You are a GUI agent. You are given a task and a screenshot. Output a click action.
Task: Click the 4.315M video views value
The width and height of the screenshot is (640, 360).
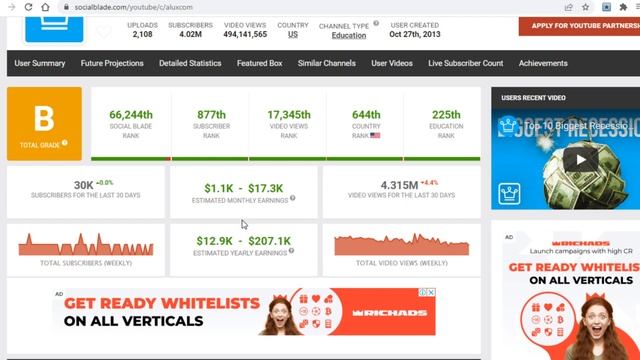point(399,185)
